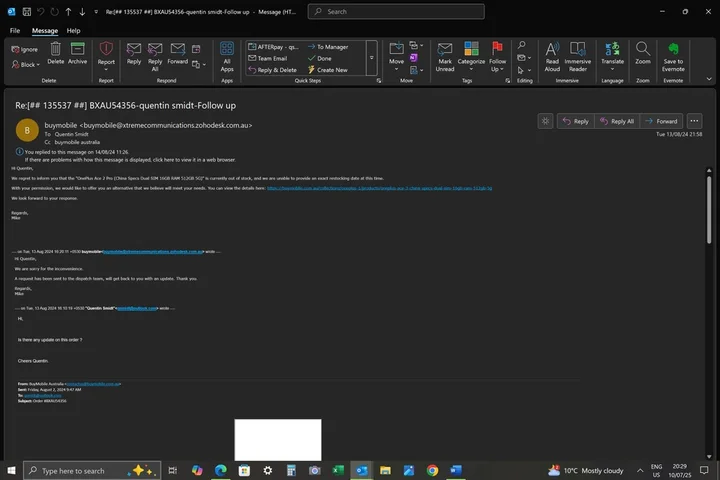This screenshot has width=720, height=480.
Task: Click Reply All button in the message header
Action: point(617,121)
